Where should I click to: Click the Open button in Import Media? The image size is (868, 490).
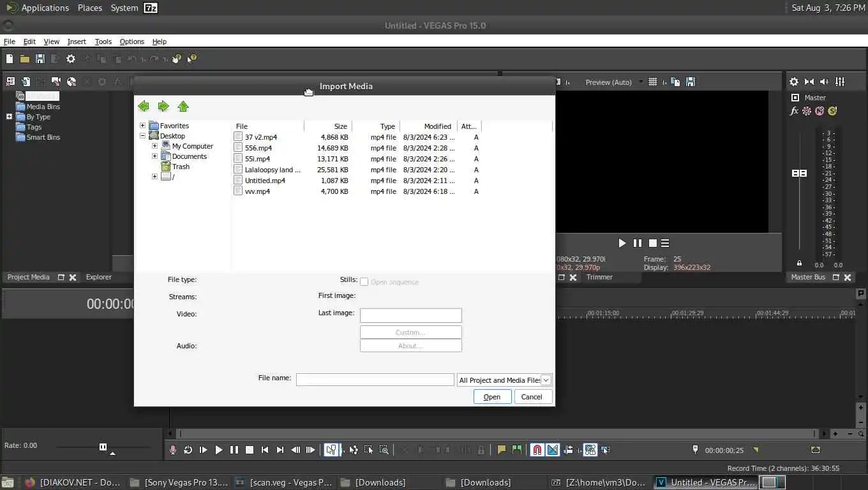tap(492, 397)
